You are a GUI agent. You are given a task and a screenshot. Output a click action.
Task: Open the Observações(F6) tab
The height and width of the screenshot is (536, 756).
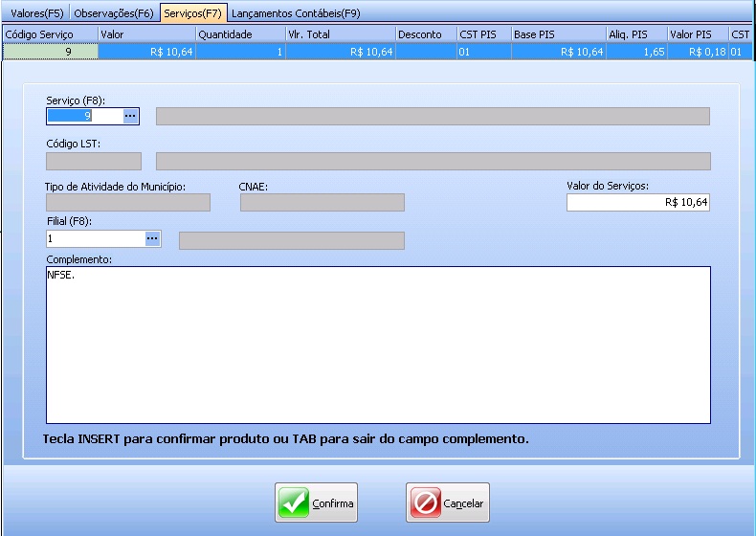(114, 13)
